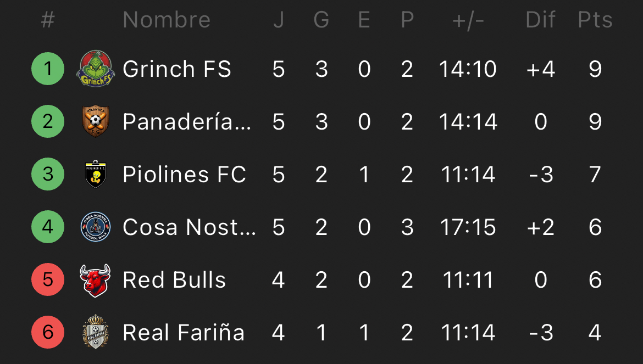Screen dimensions: 643x364
Task: Click the green position 1 badge
Action: [x=48, y=69]
